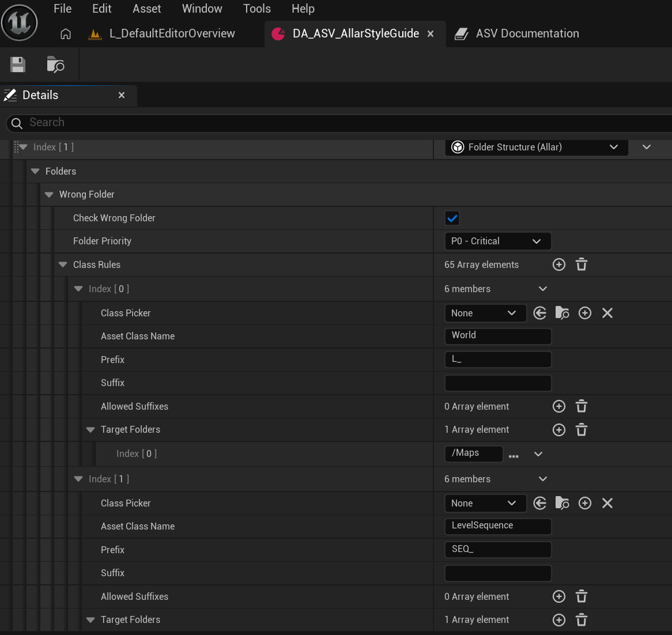The height and width of the screenshot is (635, 672).
Task: Open the File menu
Action: (x=63, y=9)
